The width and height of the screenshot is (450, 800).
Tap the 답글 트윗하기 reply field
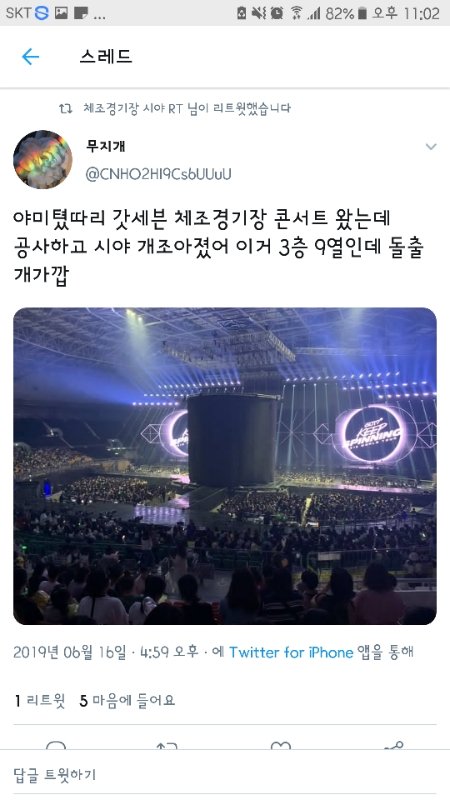225,774
